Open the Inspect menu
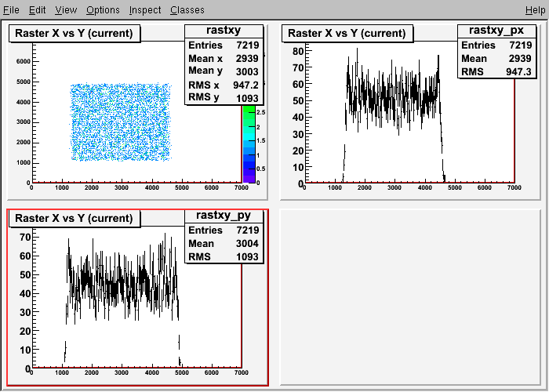Image resolution: width=549 pixels, height=392 pixels. coord(145,9)
